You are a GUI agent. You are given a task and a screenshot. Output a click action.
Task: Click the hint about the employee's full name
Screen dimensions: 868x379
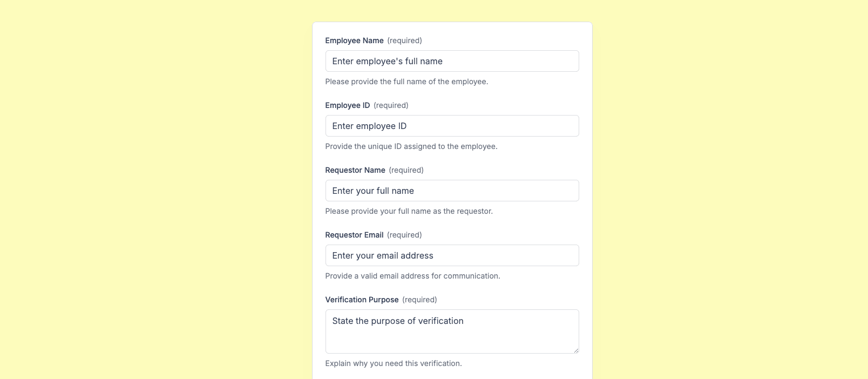click(406, 82)
